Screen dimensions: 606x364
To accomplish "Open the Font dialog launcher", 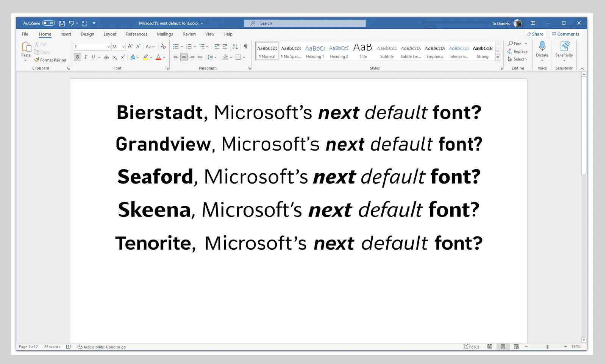I will (167, 68).
